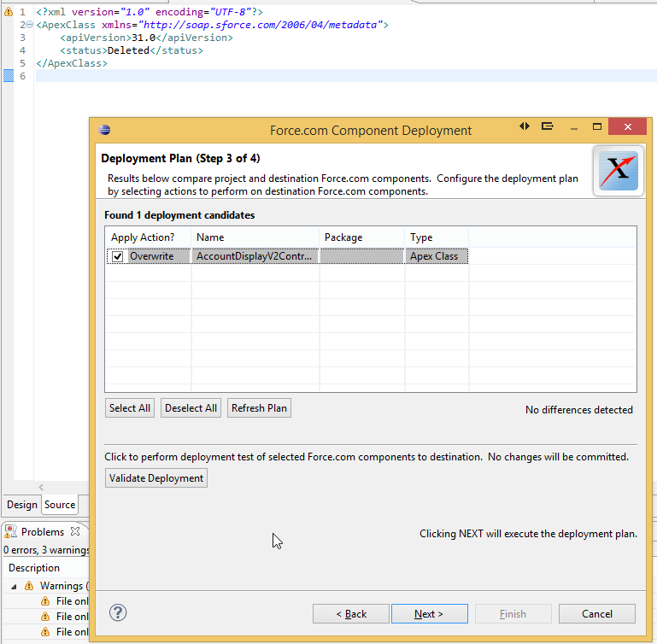The image size is (657, 644).
Task: Open the Problems view tab
Action: (43, 532)
